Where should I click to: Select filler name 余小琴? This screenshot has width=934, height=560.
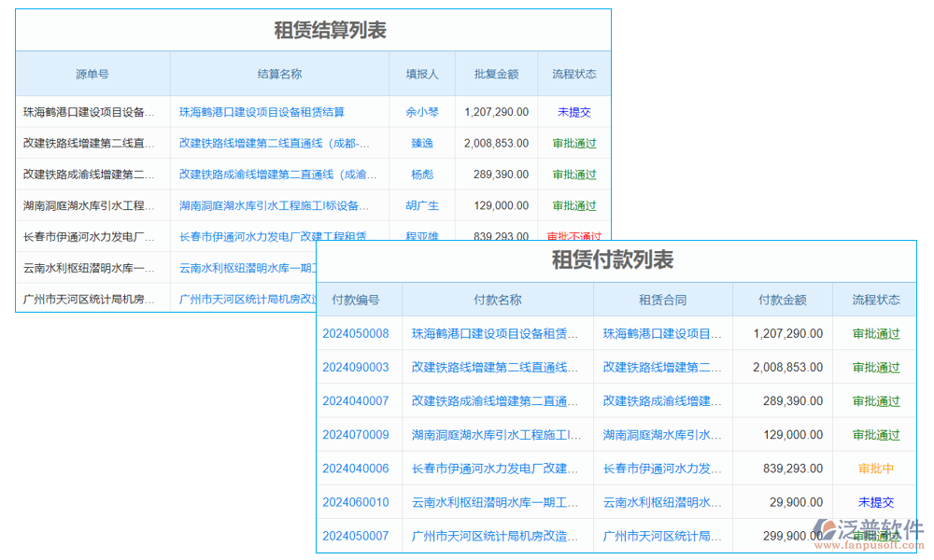click(x=421, y=111)
